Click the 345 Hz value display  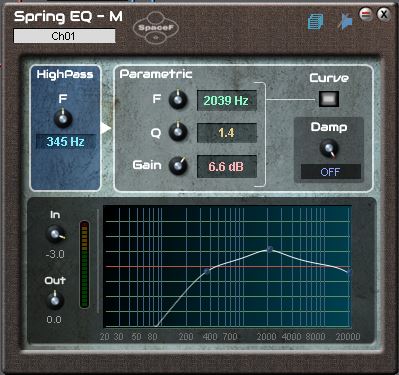pos(65,142)
